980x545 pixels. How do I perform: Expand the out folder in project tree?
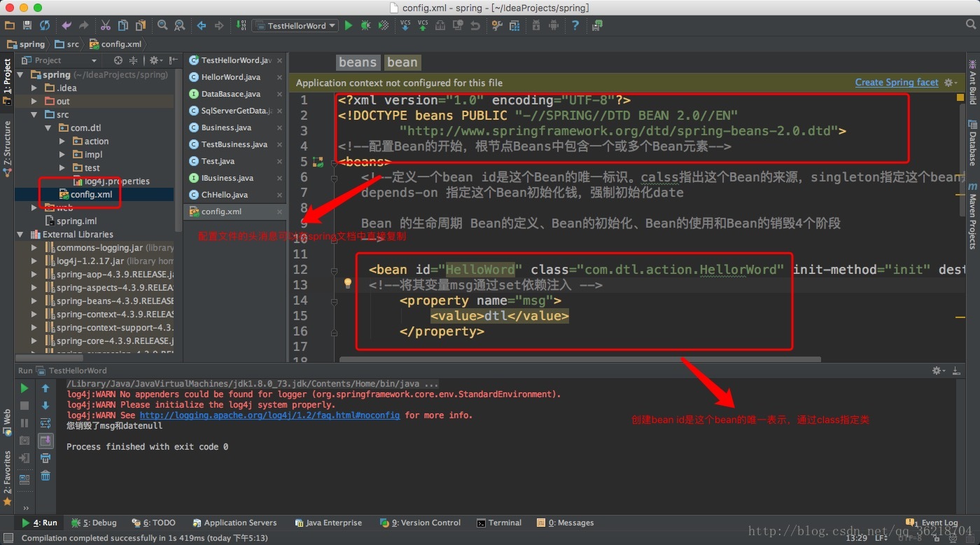[34, 102]
